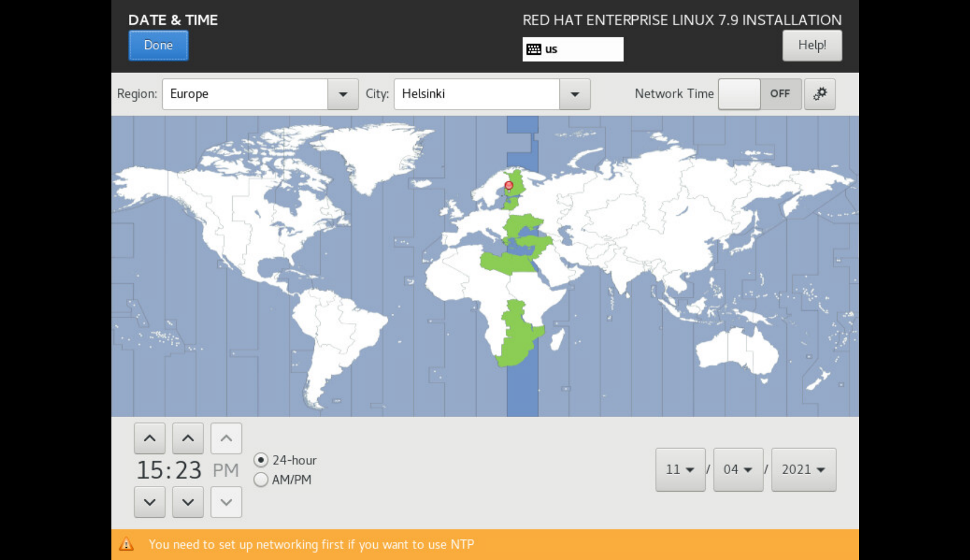This screenshot has width=970, height=560.
Task: Click the NTP warning triangle icon
Action: tap(127, 544)
